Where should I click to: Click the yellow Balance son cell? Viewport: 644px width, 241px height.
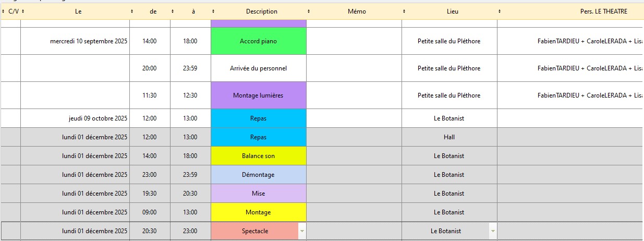(258, 156)
